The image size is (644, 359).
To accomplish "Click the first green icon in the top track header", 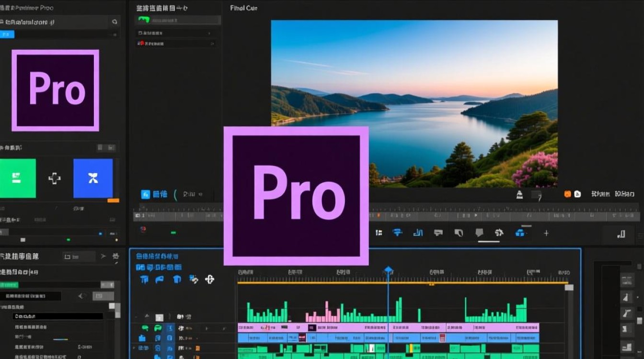I will click(x=145, y=328).
